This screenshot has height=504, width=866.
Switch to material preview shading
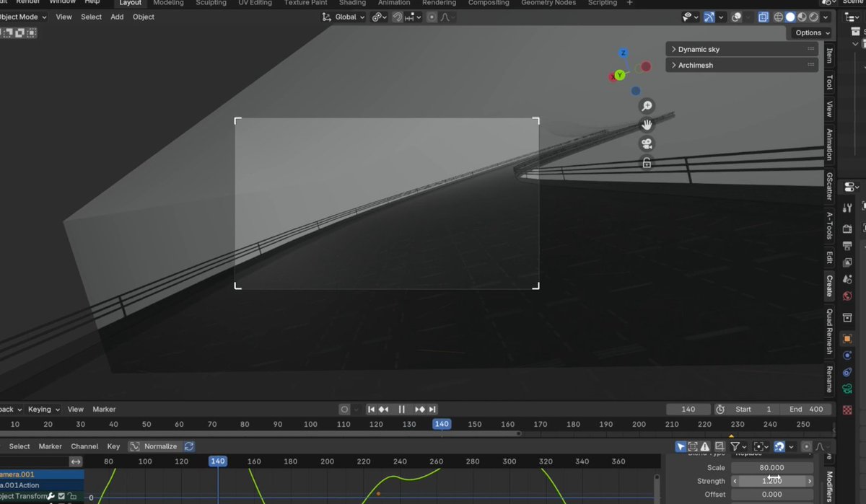[x=802, y=17]
